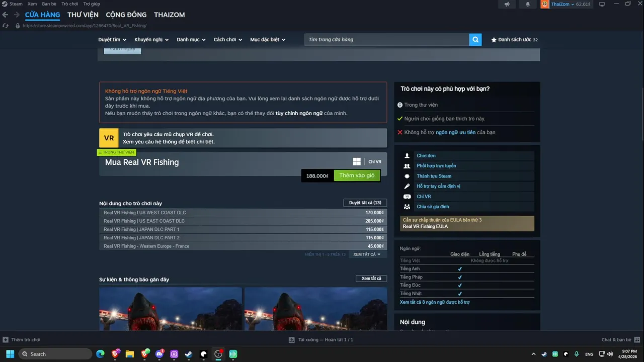This screenshot has width=644, height=362.
Task: Open the downloads icon in bottom bar
Action: coord(291,340)
